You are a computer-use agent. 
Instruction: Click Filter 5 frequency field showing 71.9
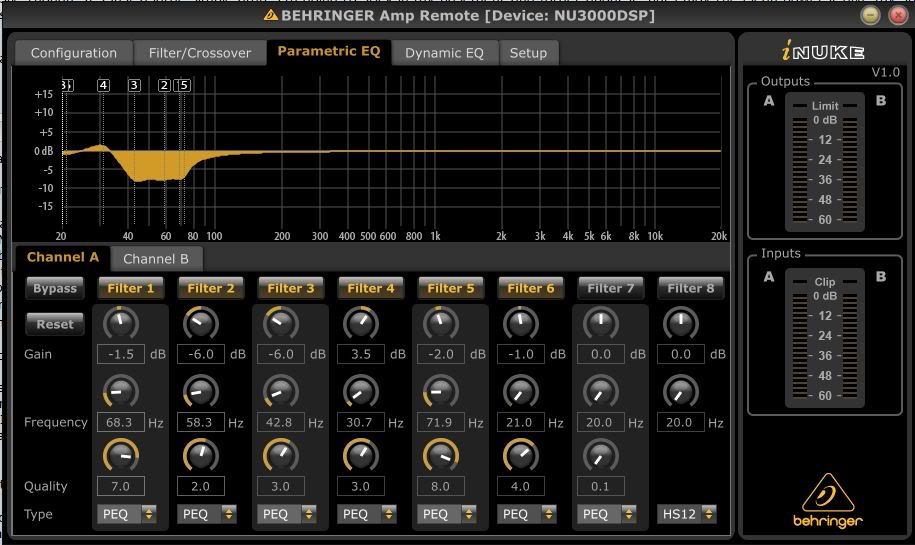pyautogui.click(x=441, y=422)
